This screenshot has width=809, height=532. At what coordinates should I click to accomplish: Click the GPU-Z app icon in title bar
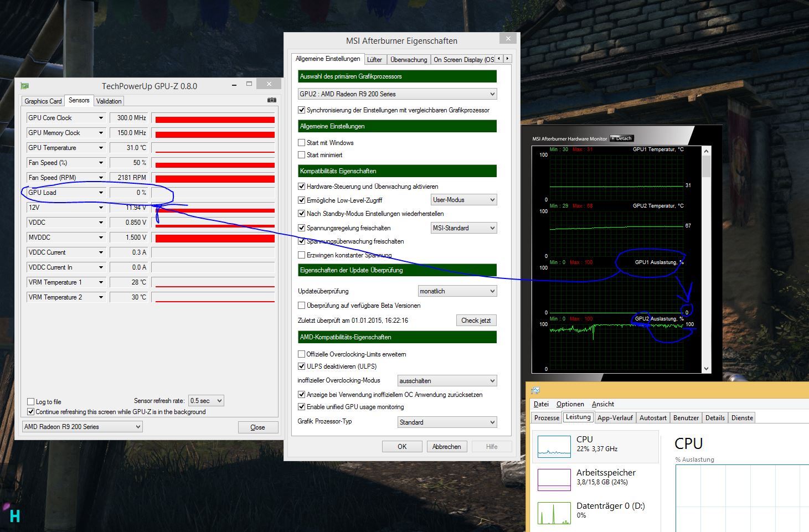click(24, 86)
